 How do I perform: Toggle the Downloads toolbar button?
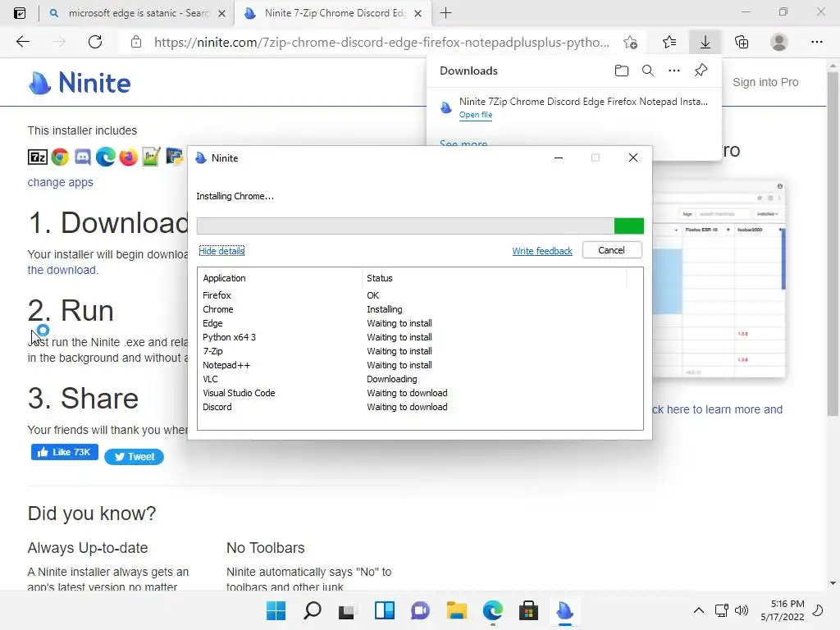[x=705, y=42]
